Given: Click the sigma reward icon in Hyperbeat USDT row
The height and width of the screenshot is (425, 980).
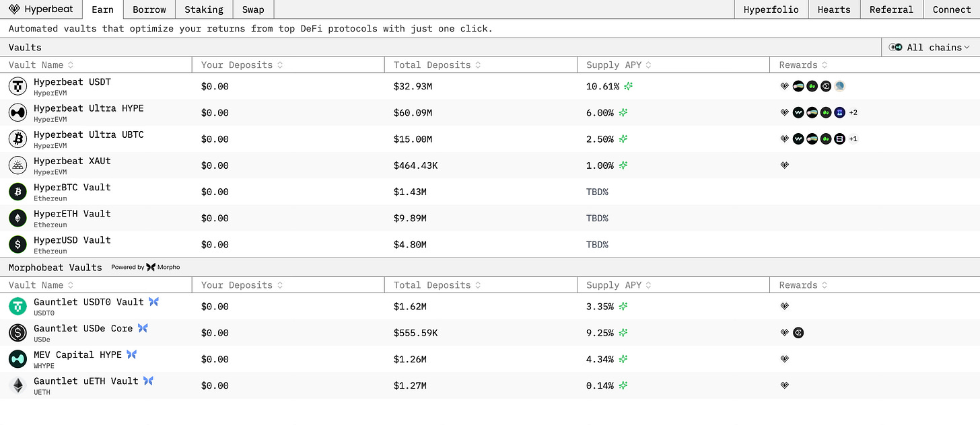Looking at the screenshot, I should (x=826, y=86).
